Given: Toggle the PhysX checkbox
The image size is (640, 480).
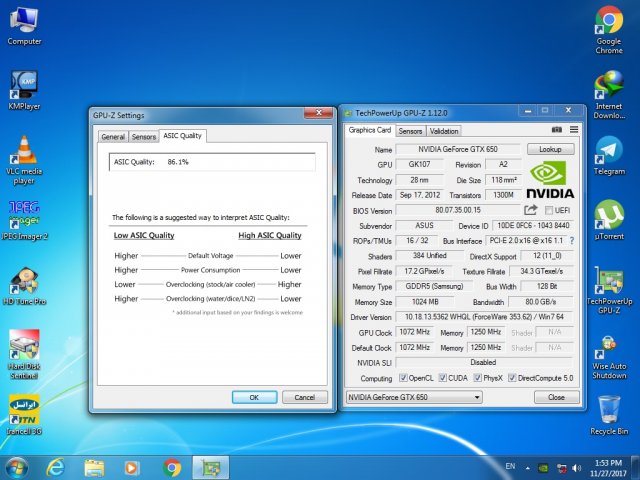Looking at the screenshot, I should tap(478, 378).
